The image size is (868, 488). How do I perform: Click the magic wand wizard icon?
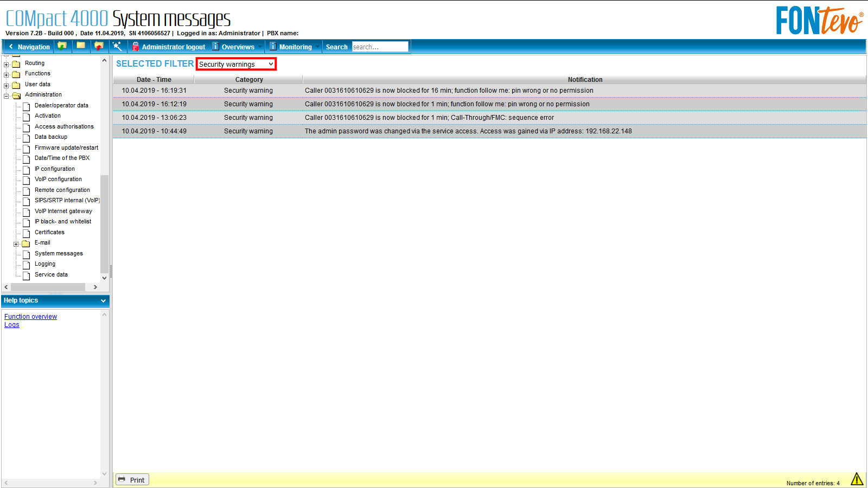click(117, 46)
